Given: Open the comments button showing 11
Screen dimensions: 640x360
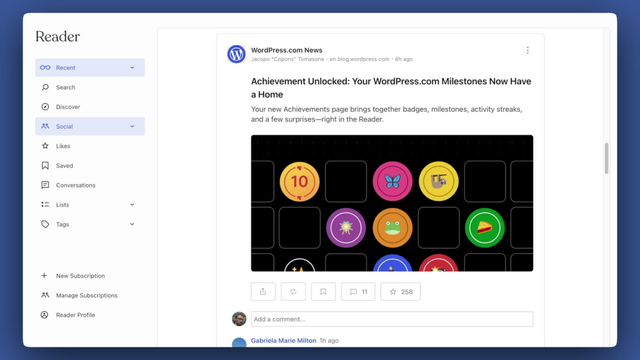Looking at the screenshot, I should point(358,291).
